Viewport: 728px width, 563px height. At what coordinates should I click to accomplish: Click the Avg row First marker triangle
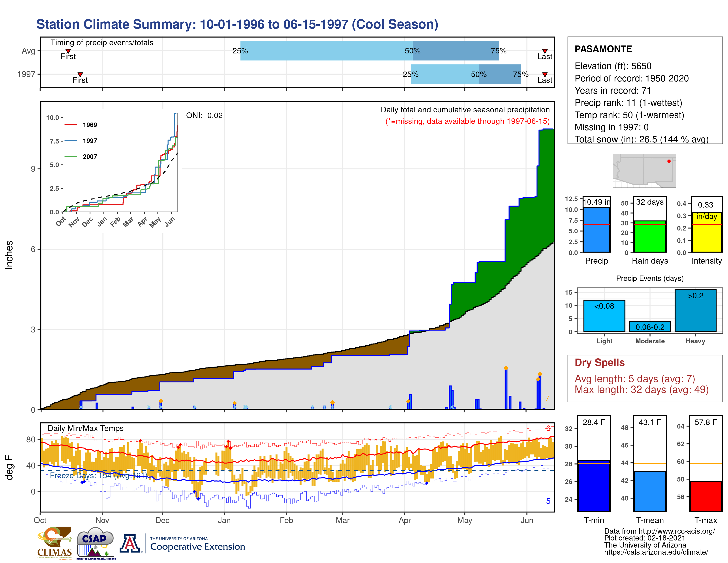[x=68, y=51]
